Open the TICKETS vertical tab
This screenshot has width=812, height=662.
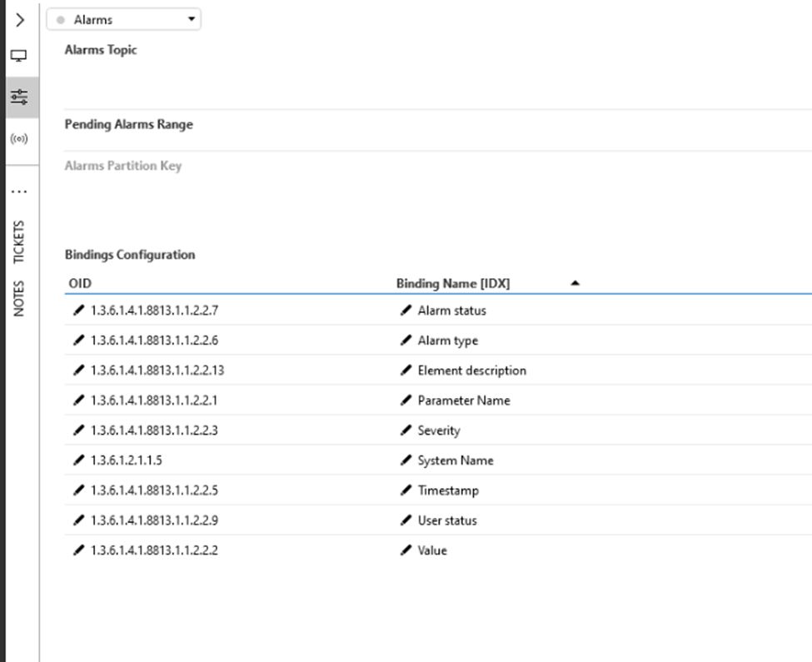tap(18, 242)
